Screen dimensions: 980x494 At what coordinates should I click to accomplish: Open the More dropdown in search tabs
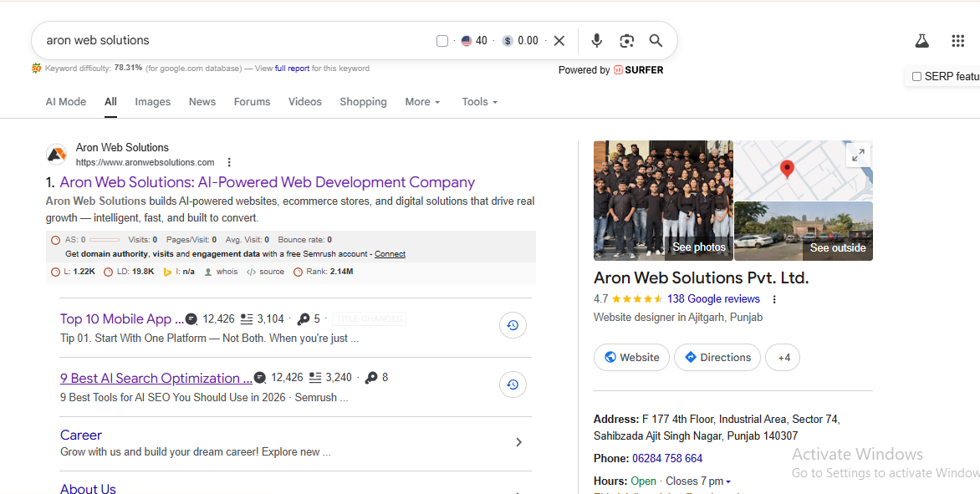(x=422, y=102)
